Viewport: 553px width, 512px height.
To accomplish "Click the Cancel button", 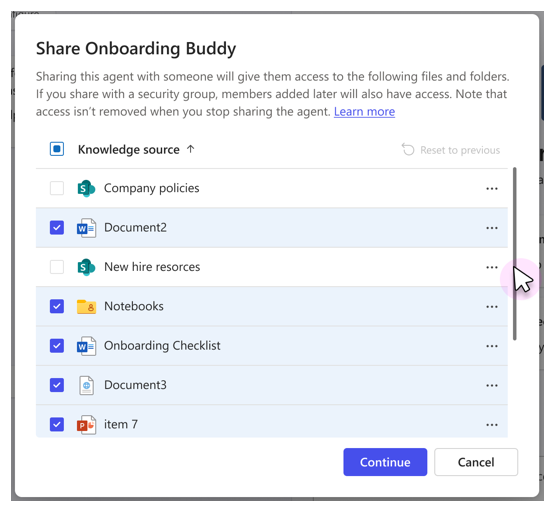I will (x=476, y=462).
